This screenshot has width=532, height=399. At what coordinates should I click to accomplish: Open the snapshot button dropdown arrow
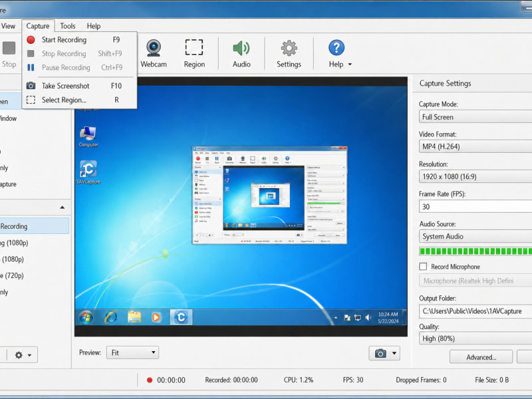[x=394, y=353]
